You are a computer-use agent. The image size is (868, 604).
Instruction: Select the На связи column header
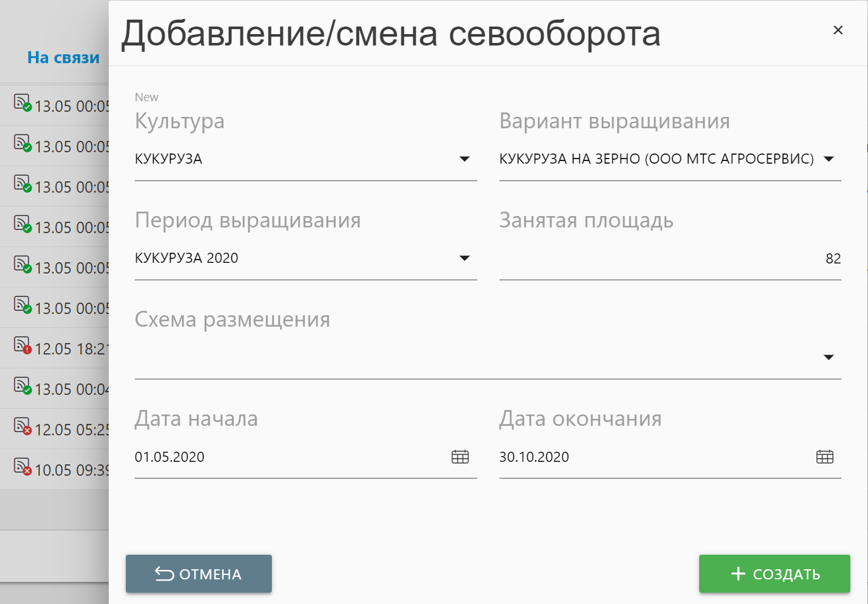(63, 57)
